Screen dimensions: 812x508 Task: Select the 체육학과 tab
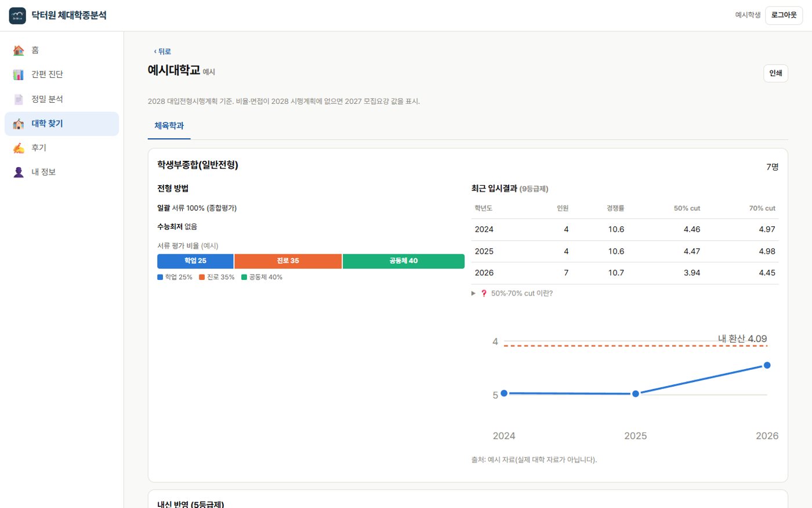coord(169,125)
